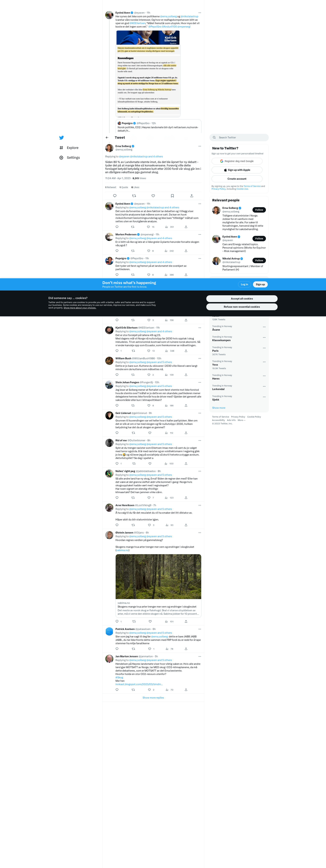
Task: Reply to Pepsigro's comment
Action: [x=117, y=275]
